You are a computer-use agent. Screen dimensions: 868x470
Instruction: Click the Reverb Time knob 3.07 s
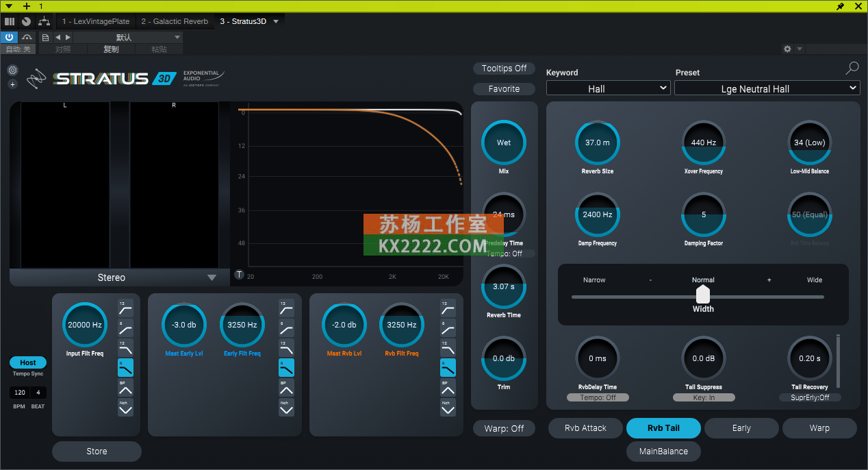504,286
